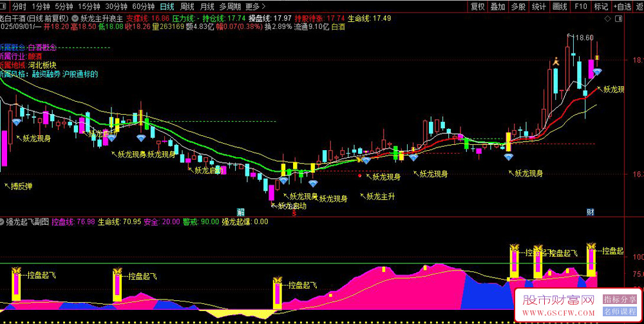The height and width of the screenshot is (324, 644).
Task: Click the 酿酒 industry label
Action: click(35, 56)
